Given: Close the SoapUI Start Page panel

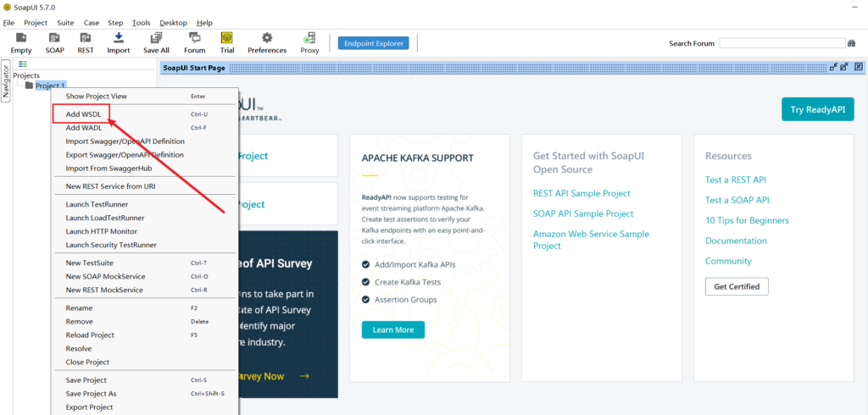Looking at the screenshot, I should pos(859,67).
